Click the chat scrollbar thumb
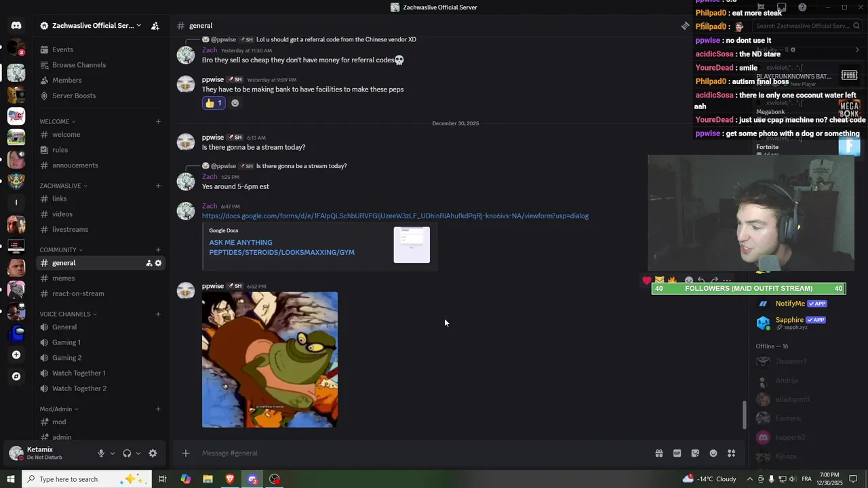The height and width of the screenshot is (488, 868). pyautogui.click(x=745, y=415)
